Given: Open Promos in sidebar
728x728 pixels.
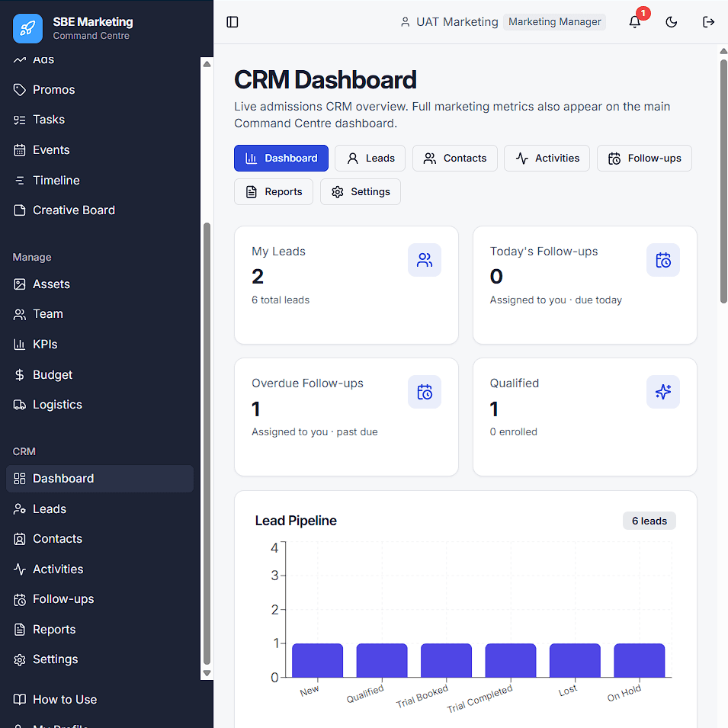Looking at the screenshot, I should [100, 90].
